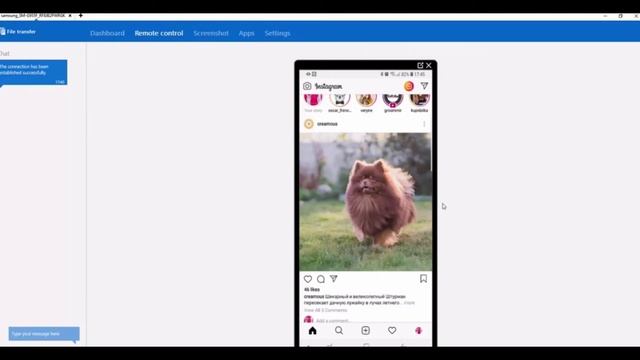This screenshot has height=360, width=640.
Task: Click the Instagram logo text
Action: click(x=329, y=87)
